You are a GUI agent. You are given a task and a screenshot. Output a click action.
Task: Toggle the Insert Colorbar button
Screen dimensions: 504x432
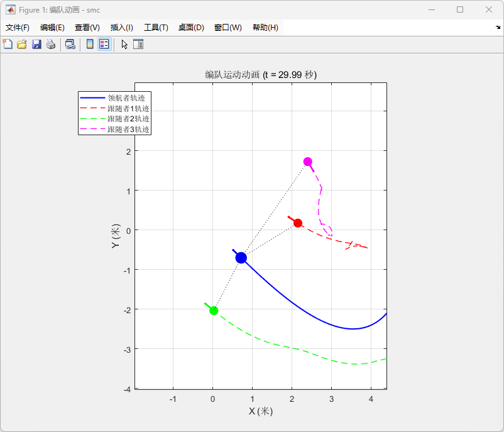[x=90, y=44]
